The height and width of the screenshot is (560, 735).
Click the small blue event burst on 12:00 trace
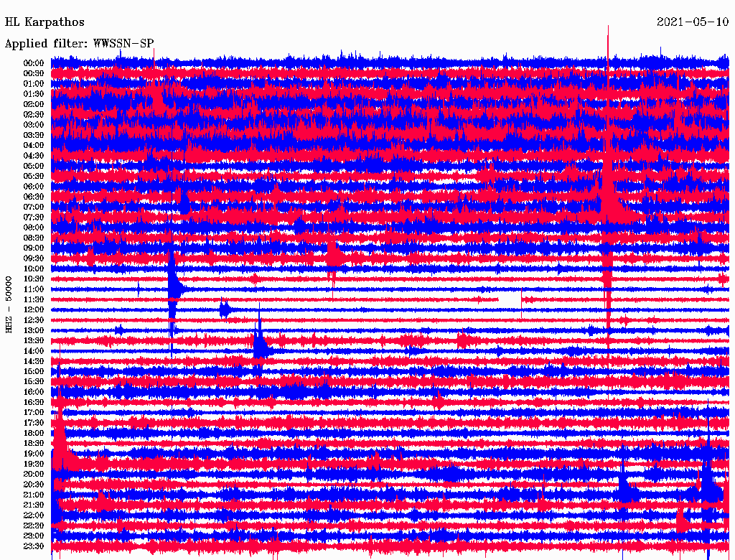click(x=225, y=310)
